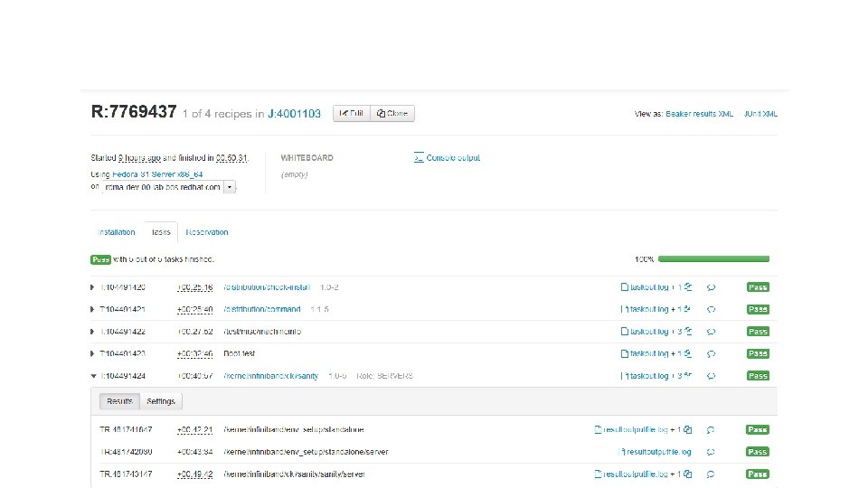
Task: View as Beaker results XML
Action: (x=699, y=114)
